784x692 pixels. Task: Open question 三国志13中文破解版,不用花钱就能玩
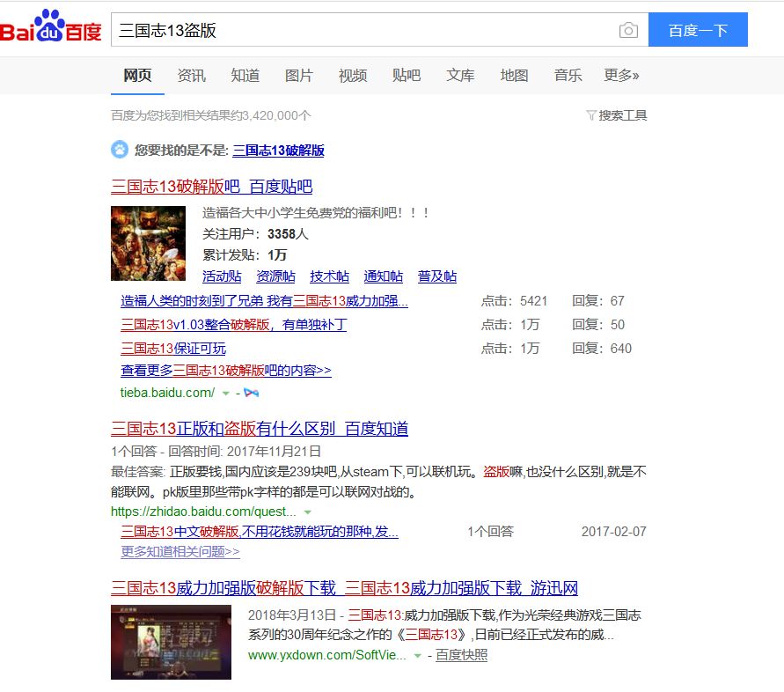point(260,532)
